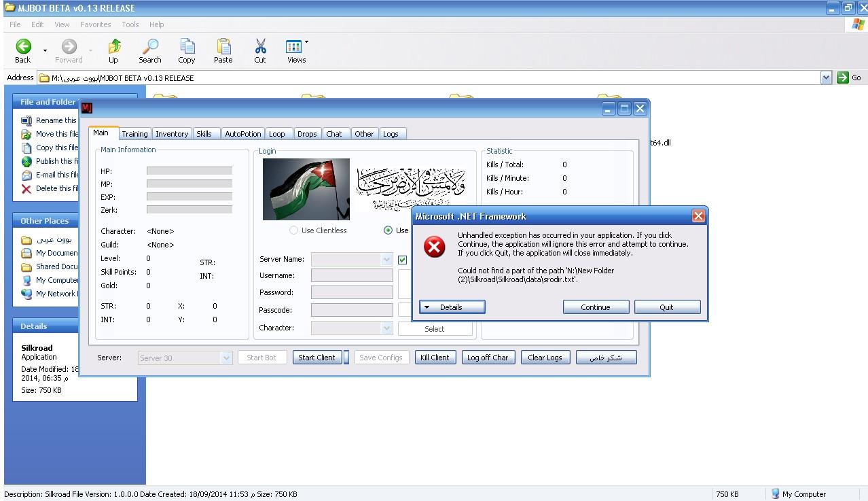Click the red error icon in .NET dialog
Image resolution: width=868 pixels, height=501 pixels.
pos(435,246)
